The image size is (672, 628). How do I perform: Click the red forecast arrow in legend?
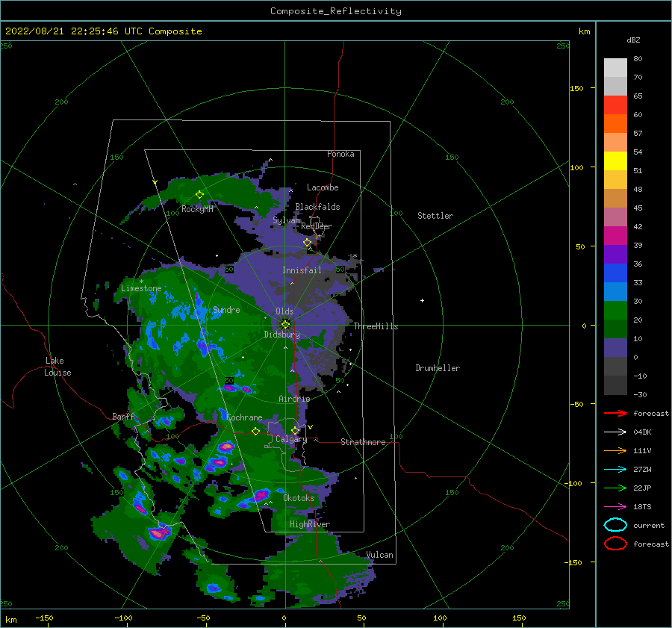[615, 413]
